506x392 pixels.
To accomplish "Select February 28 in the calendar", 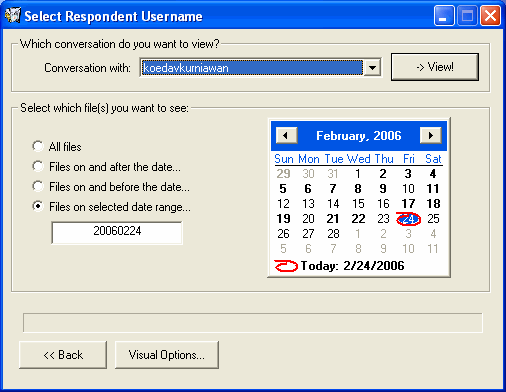I will (333, 234).
